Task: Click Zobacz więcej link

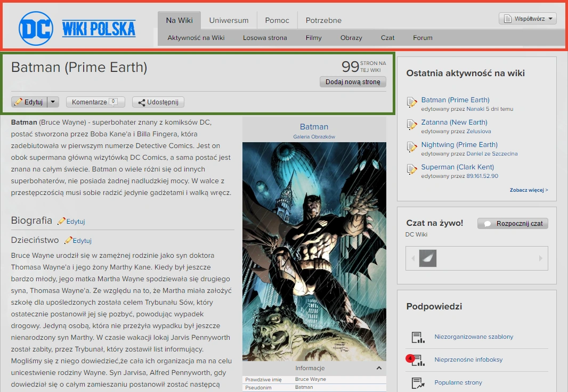Action: (x=529, y=190)
